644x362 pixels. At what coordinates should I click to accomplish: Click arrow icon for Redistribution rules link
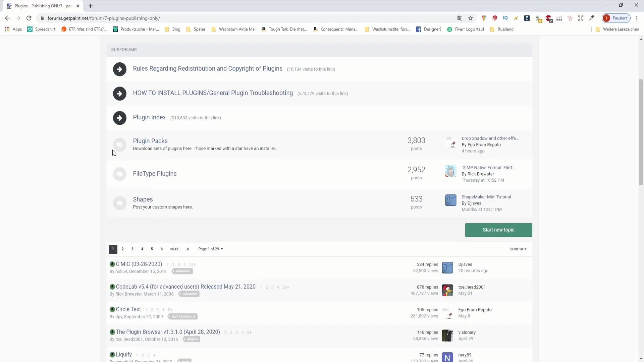click(120, 69)
